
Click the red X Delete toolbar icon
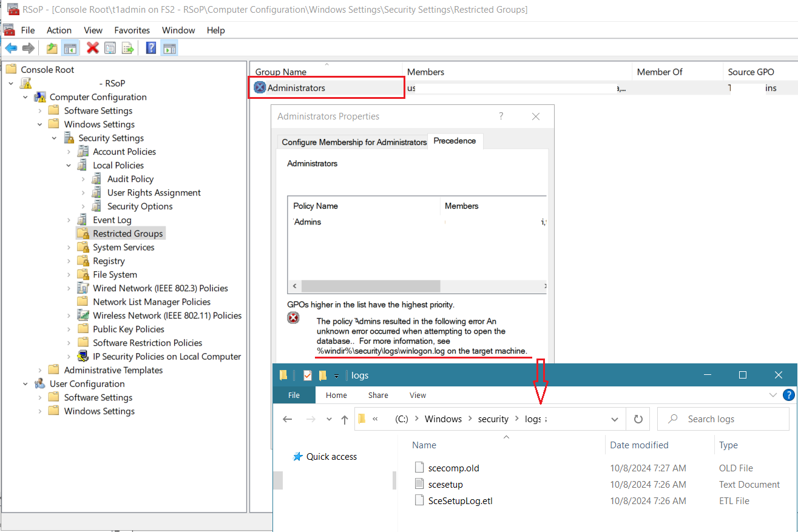(x=93, y=48)
